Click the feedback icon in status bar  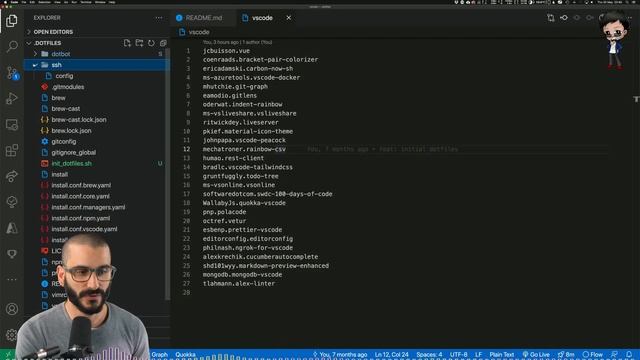614,354
